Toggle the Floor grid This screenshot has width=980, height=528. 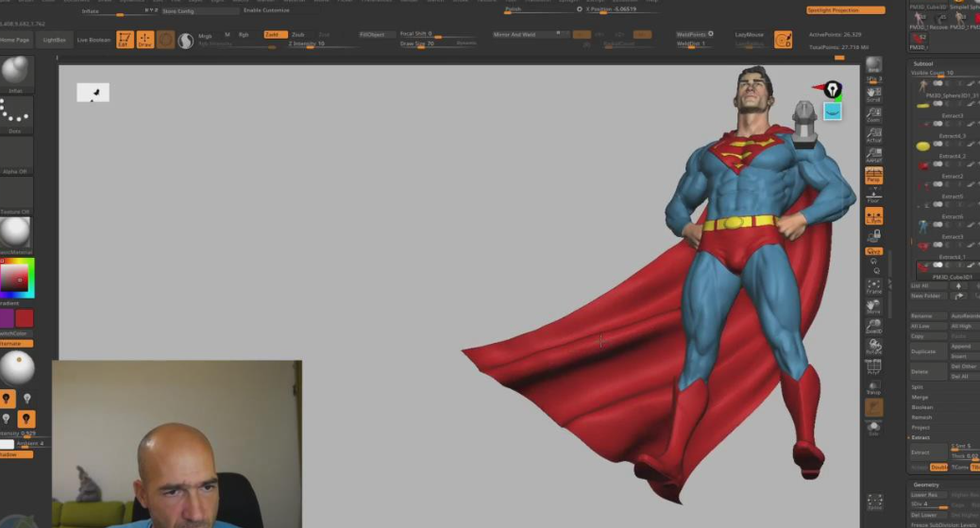click(873, 196)
